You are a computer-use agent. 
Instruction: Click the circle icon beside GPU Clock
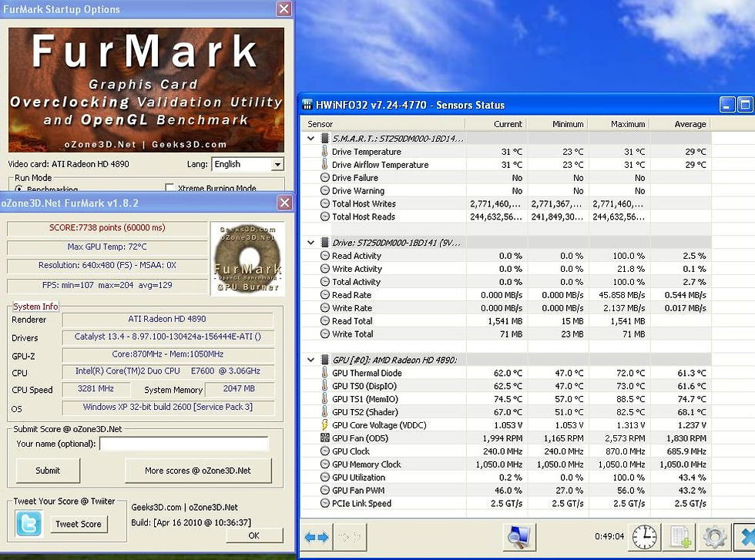[x=325, y=451]
